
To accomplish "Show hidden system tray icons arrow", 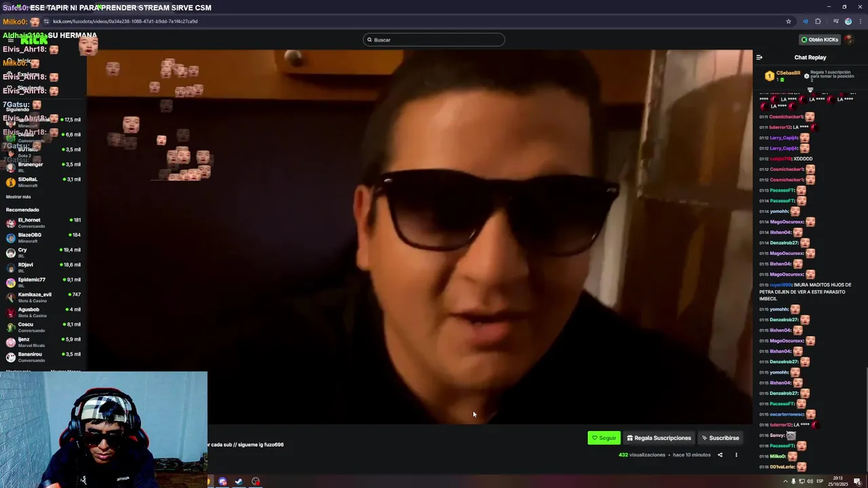I will coord(785,481).
